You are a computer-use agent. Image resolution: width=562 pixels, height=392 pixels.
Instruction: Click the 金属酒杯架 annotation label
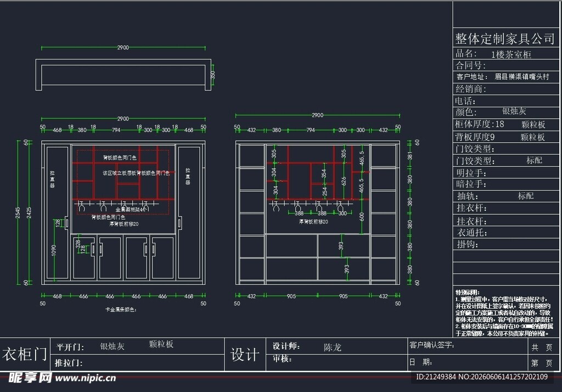pos(131,209)
